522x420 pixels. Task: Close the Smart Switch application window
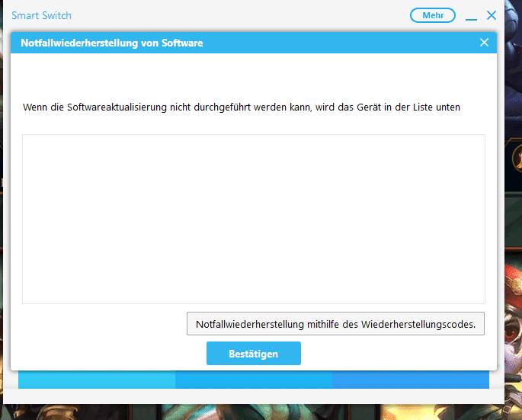(x=492, y=15)
